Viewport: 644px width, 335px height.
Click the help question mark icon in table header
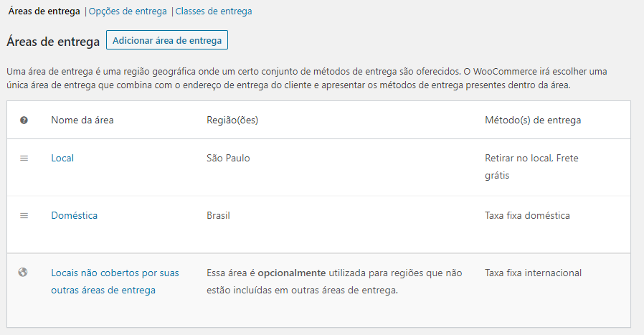pos(24,120)
